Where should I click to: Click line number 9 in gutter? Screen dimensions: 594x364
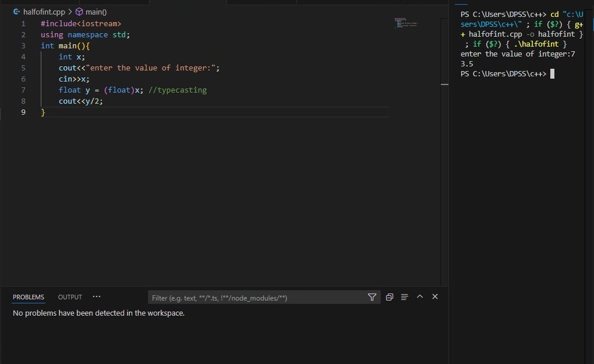[23, 112]
